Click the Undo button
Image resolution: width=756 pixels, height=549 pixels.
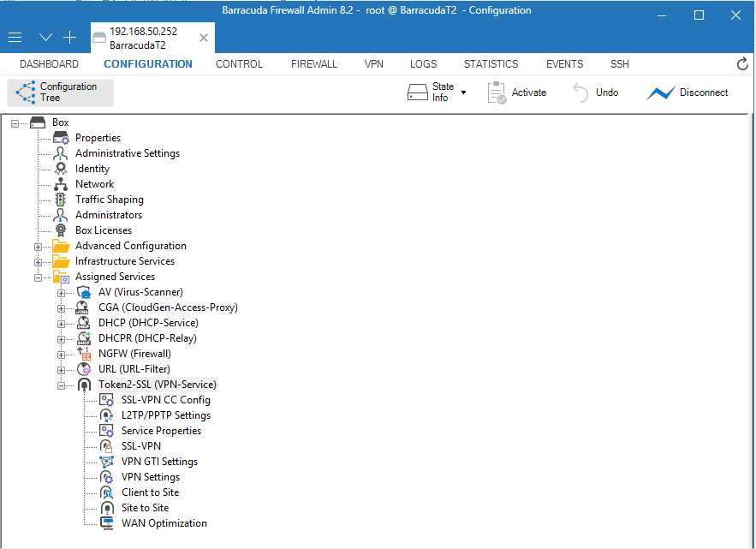click(595, 92)
